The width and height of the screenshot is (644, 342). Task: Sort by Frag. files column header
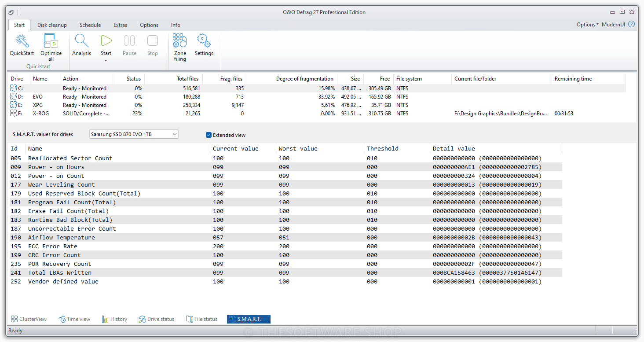click(x=224, y=79)
